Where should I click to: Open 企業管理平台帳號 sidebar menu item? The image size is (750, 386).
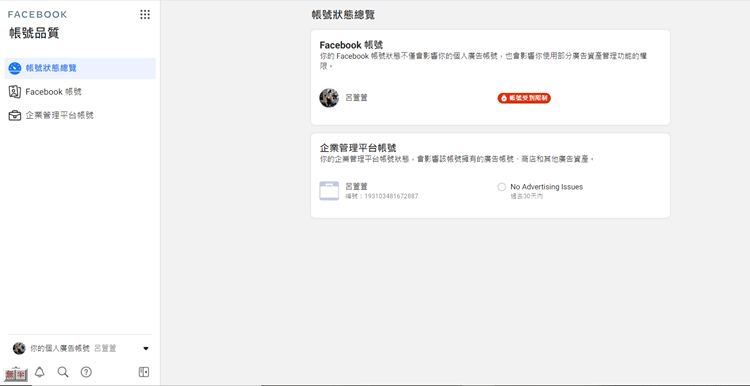[80, 115]
